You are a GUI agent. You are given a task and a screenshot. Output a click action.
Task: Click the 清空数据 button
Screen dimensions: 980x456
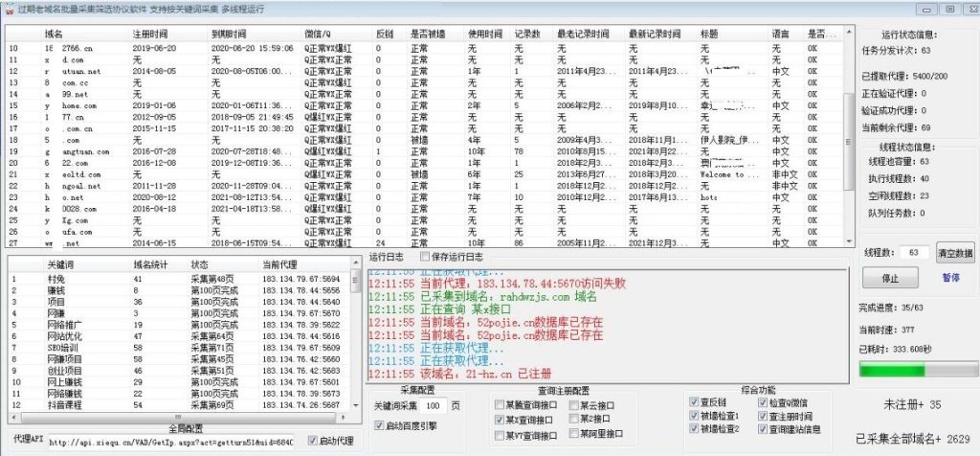coord(955,253)
